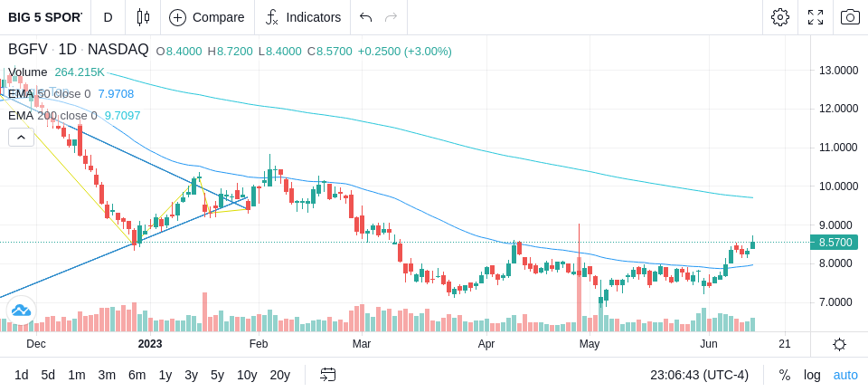
Task: Click the BGFV symbol title in legend
Action: pyautogui.click(x=28, y=50)
